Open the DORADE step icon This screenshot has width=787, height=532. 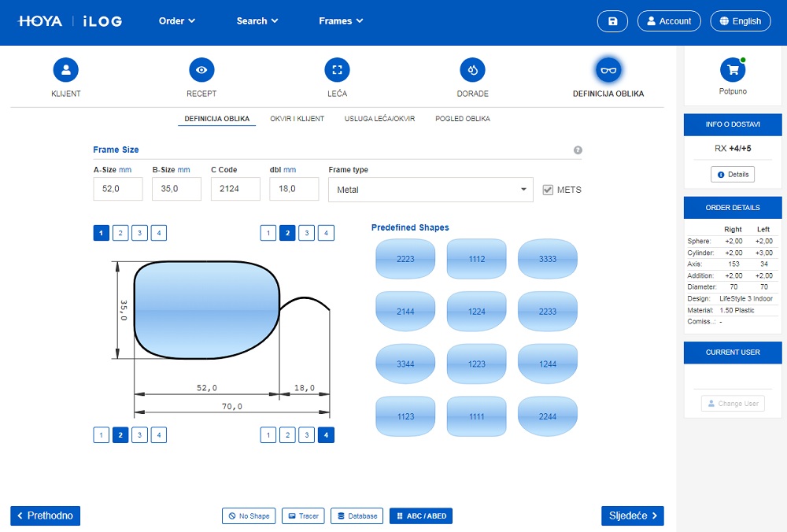[472, 70]
